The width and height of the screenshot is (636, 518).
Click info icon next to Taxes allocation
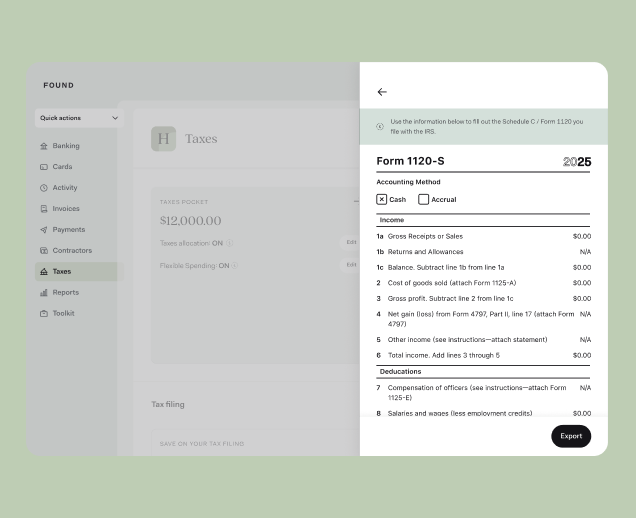(230, 243)
